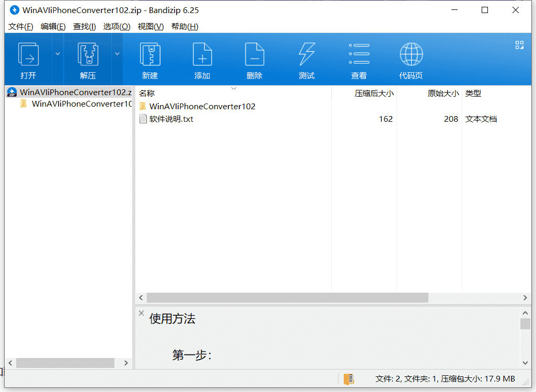Expand the dropdown arrow beside 打开
Image resolution: width=536 pixels, height=392 pixels.
[x=58, y=54]
